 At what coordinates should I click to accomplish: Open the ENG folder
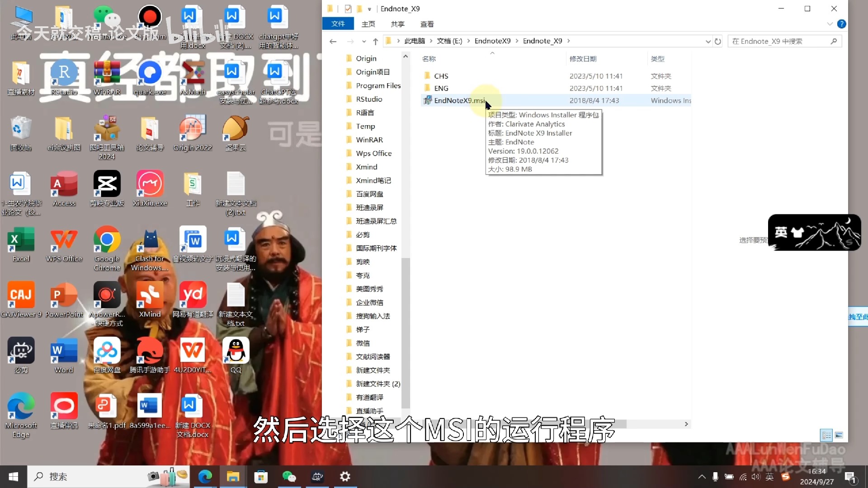(441, 88)
